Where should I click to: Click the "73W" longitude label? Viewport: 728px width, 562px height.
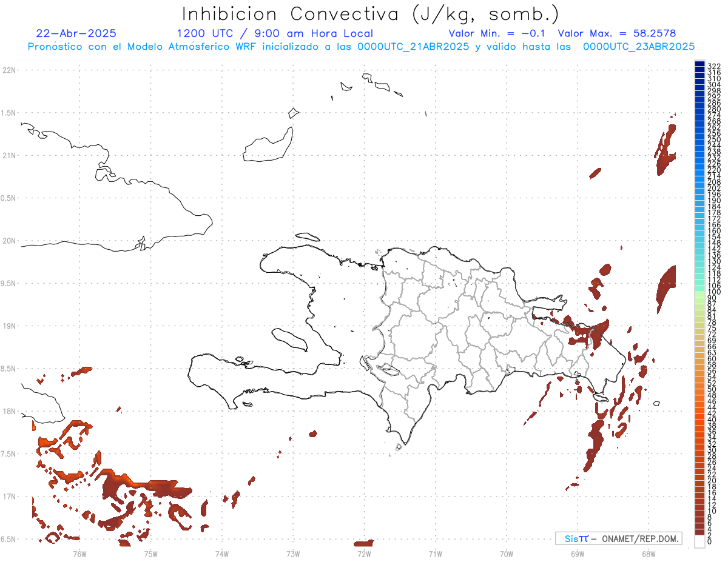293,554
